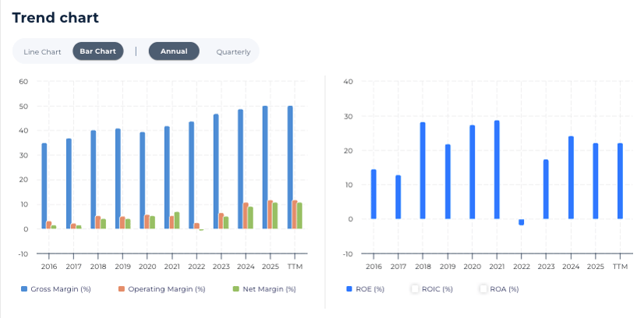Screen dimensions: 644x318
Task: Click the Operating Margin orange legend swatch
Action: [122, 289]
